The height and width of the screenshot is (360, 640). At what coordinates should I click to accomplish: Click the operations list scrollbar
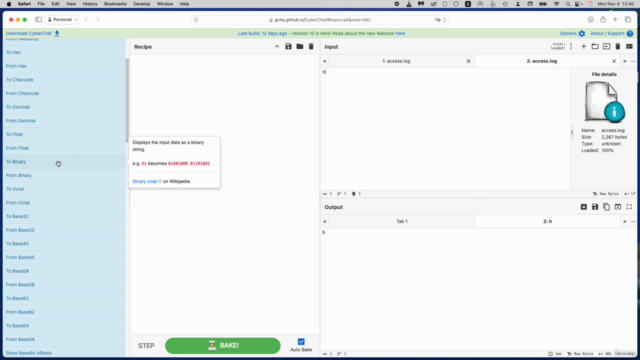(127, 100)
